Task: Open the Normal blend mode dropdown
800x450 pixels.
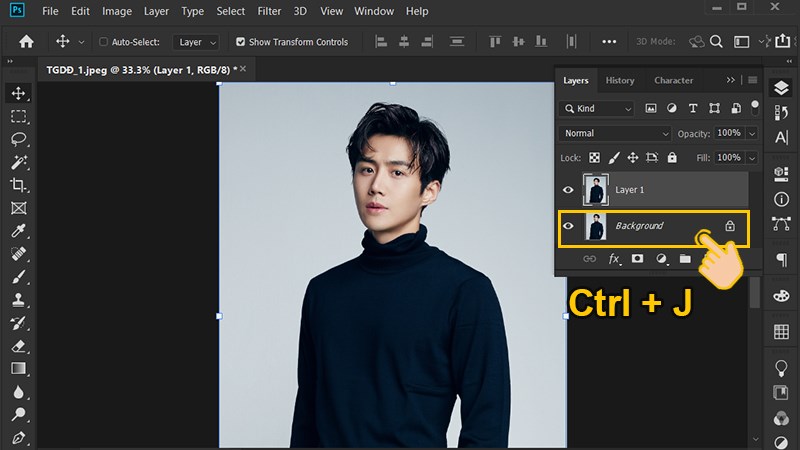Action: (615, 133)
